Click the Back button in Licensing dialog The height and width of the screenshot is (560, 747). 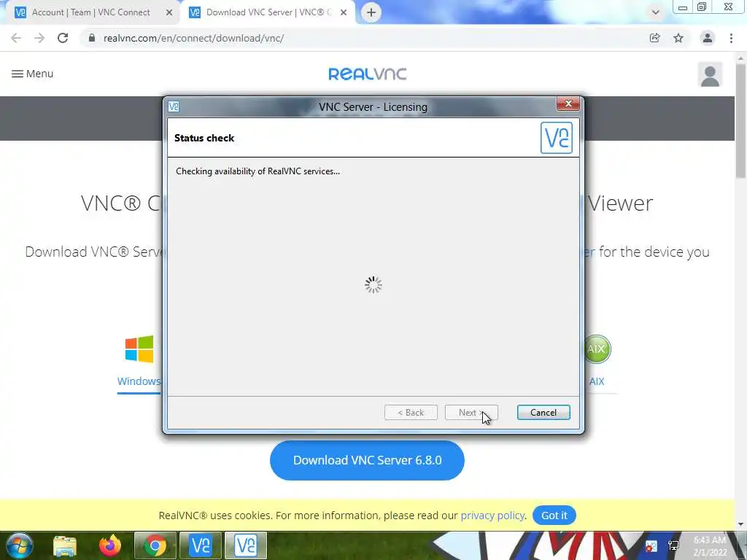(411, 413)
